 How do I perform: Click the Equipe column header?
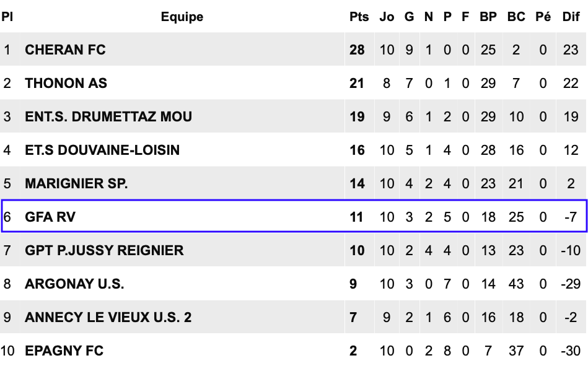click(x=182, y=17)
